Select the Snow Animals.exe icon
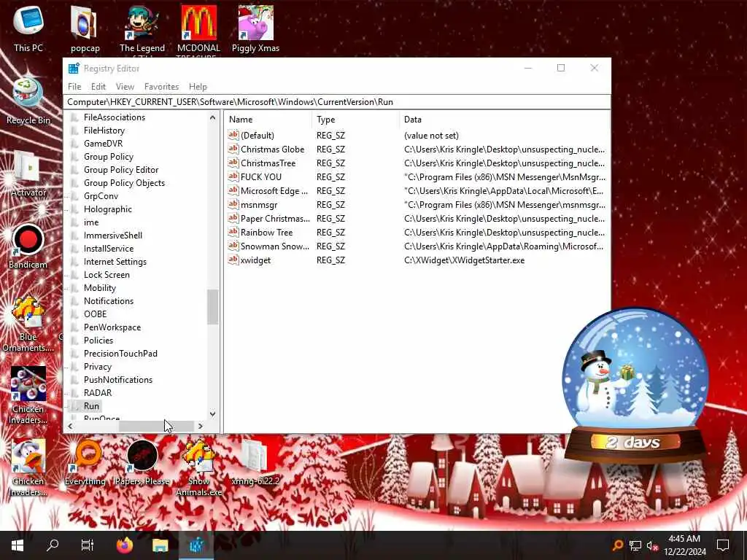The height and width of the screenshot is (560, 747). (198, 467)
